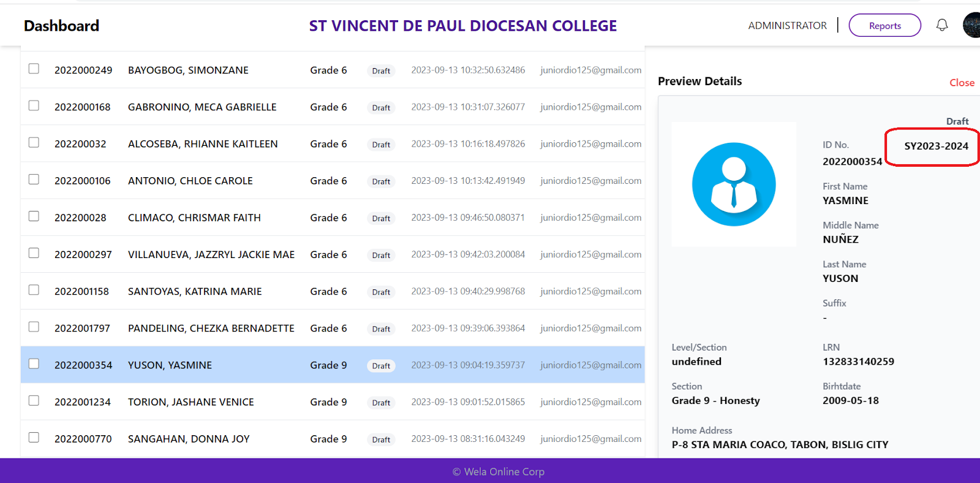Click ID number 2022000297
The height and width of the screenshot is (483, 980).
(83, 254)
